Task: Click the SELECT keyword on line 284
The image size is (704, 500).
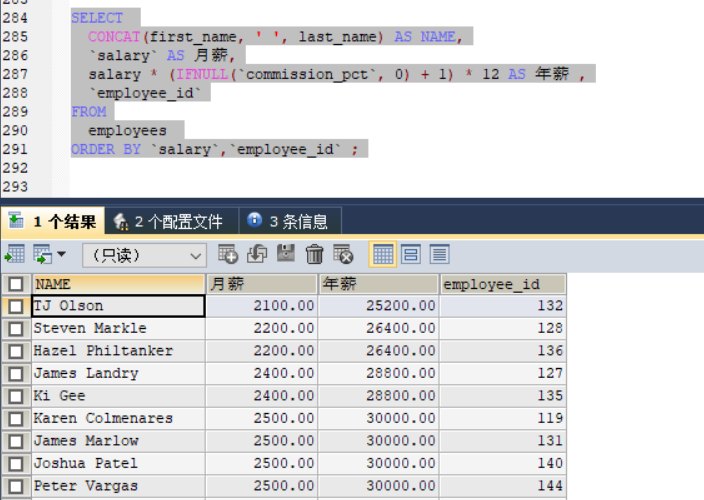Action: [x=97, y=18]
